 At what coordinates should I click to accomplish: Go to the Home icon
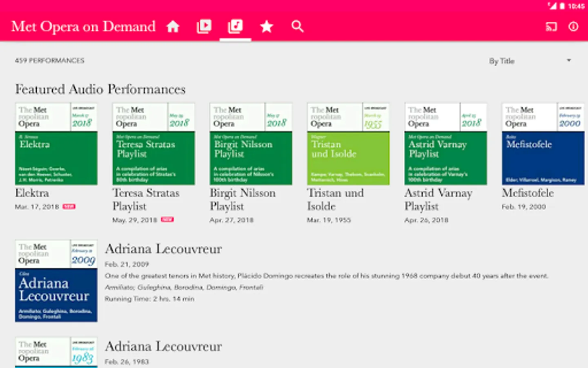pyautogui.click(x=173, y=27)
